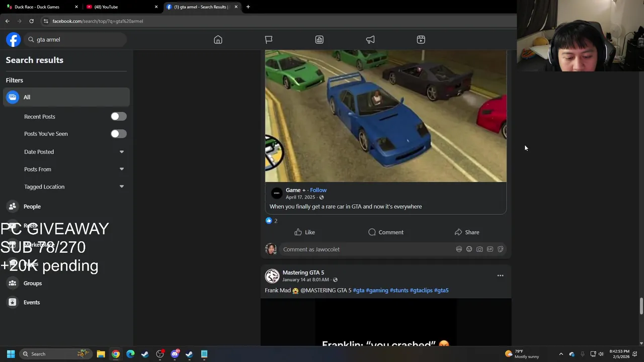Expand the Posts From dropdown
644x362 pixels.
pyautogui.click(x=122, y=169)
